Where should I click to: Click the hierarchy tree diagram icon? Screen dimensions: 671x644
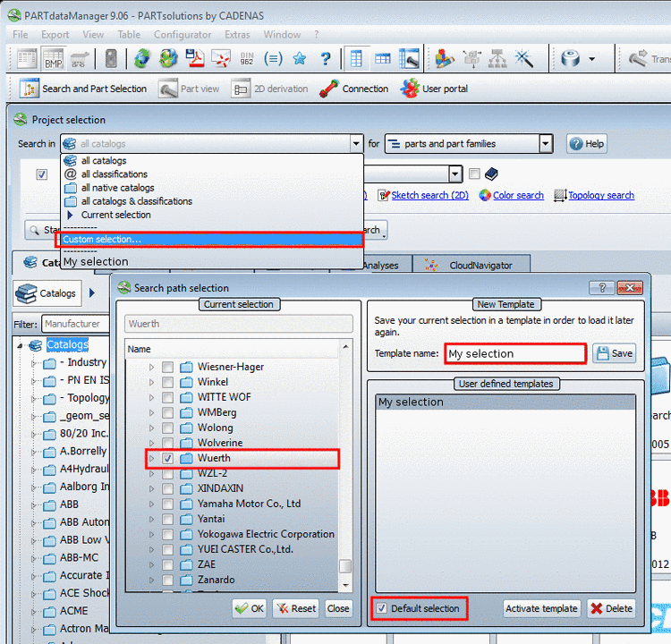click(x=497, y=59)
